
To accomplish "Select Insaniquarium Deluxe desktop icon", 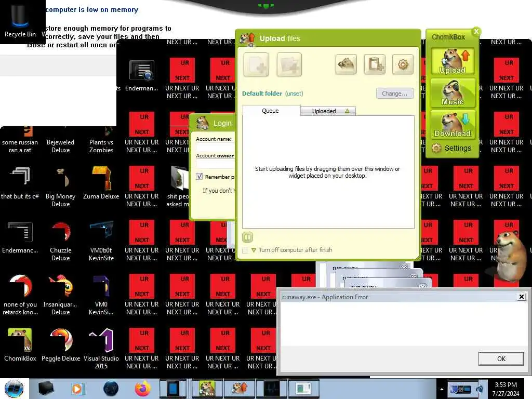I will tap(60, 295).
